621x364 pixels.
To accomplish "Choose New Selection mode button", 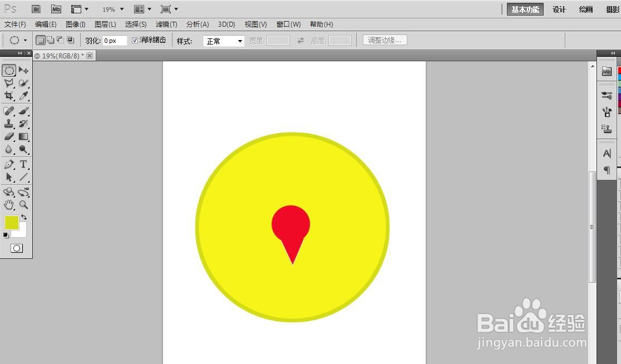I will [x=40, y=40].
